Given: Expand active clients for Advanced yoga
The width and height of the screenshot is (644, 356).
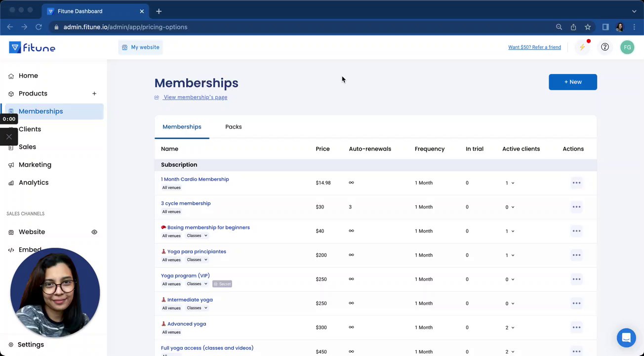Looking at the screenshot, I should pyautogui.click(x=510, y=327).
